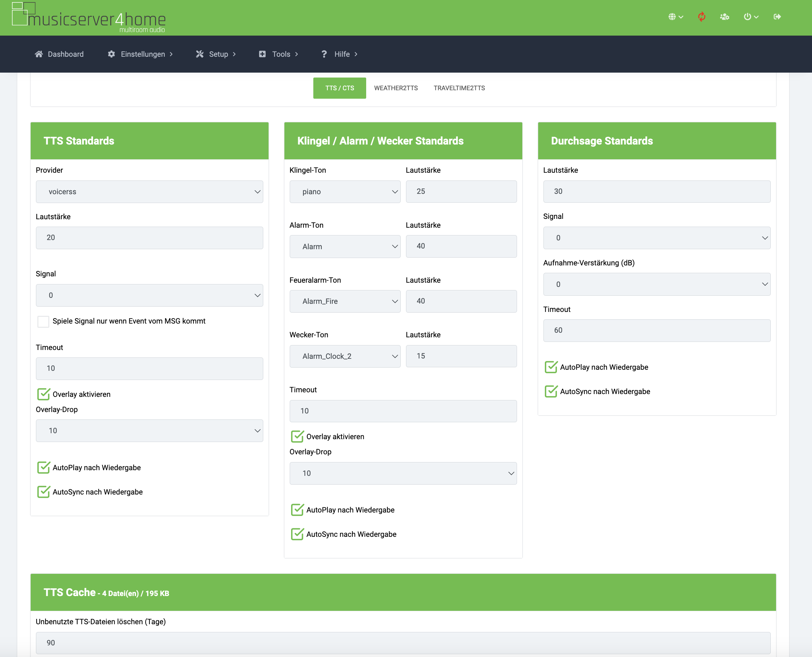This screenshot has width=812, height=657.
Task: Click the musicserver4home logo
Action: pyautogui.click(x=89, y=17)
